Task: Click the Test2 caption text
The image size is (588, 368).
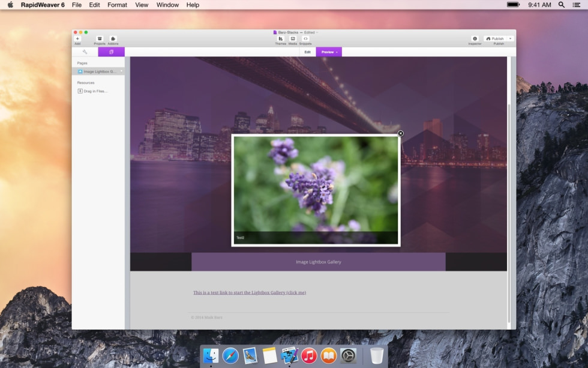Action: click(x=241, y=238)
